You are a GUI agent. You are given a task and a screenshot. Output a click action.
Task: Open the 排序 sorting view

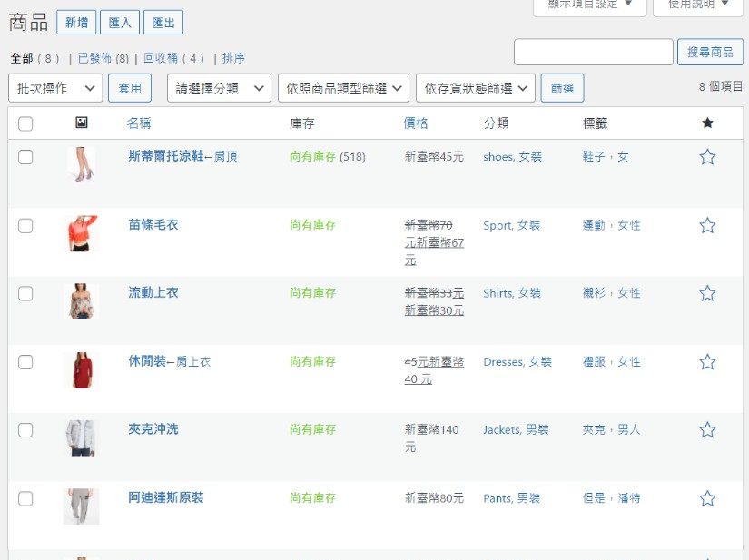(x=233, y=58)
